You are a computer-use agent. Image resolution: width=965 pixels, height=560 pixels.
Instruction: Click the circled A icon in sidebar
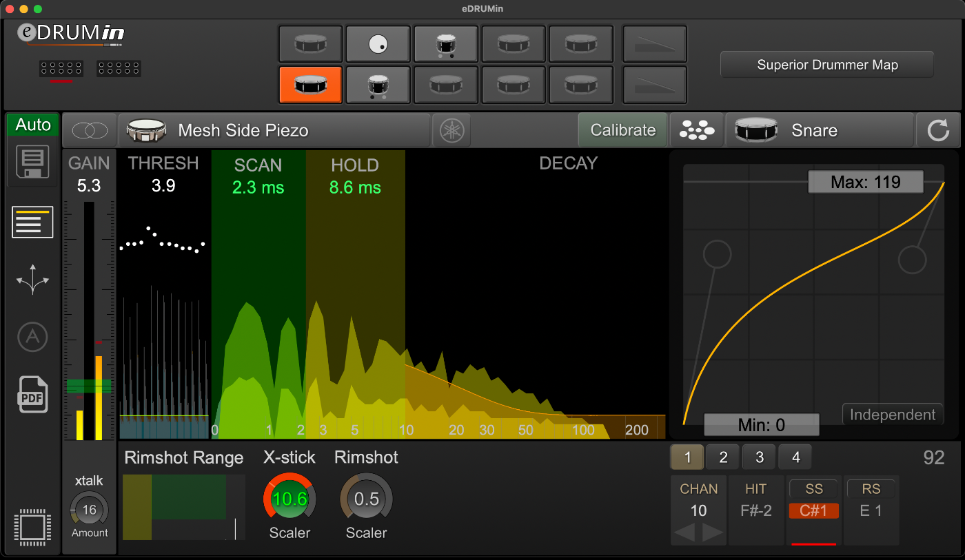tap(32, 338)
